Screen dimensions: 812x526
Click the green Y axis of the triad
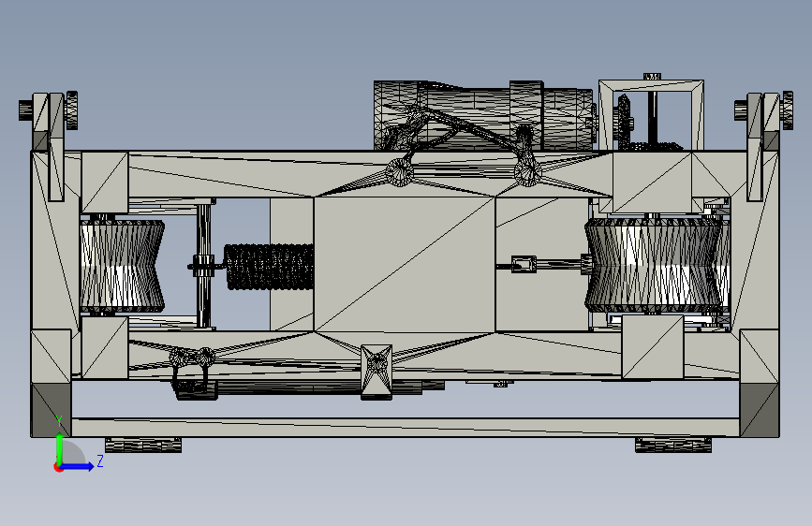tap(60, 448)
